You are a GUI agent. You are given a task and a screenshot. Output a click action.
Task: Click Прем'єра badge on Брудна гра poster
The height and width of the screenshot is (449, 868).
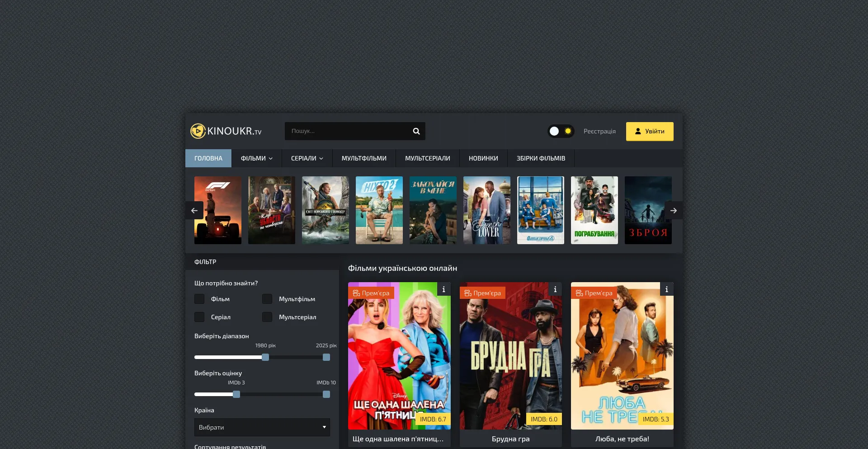482,293
